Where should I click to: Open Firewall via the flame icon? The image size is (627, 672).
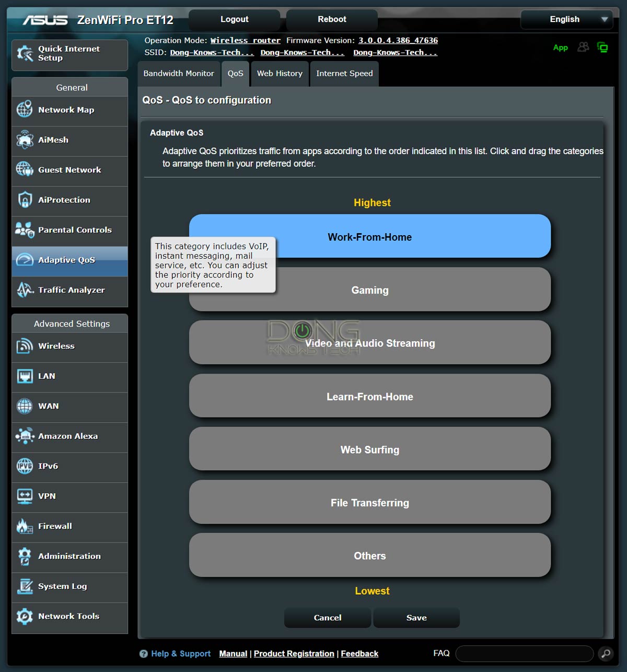(x=25, y=526)
